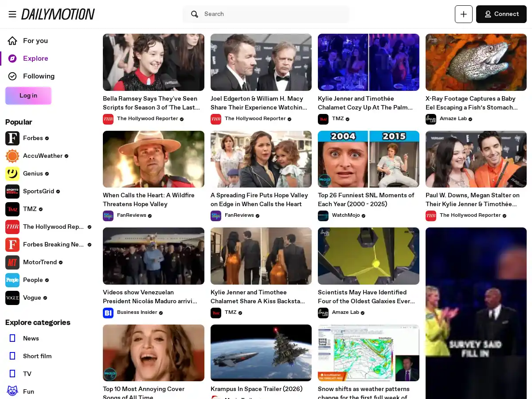The height and width of the screenshot is (399, 532).
Task: Open the TMZ channel icon
Action: 12,209
